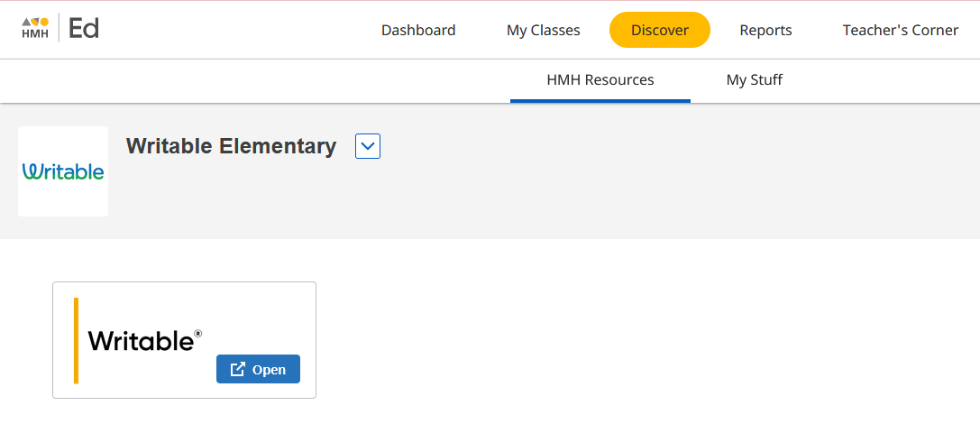Click the yellow accent bar on Writable card
This screenshot has height=424, width=980.
click(x=77, y=340)
